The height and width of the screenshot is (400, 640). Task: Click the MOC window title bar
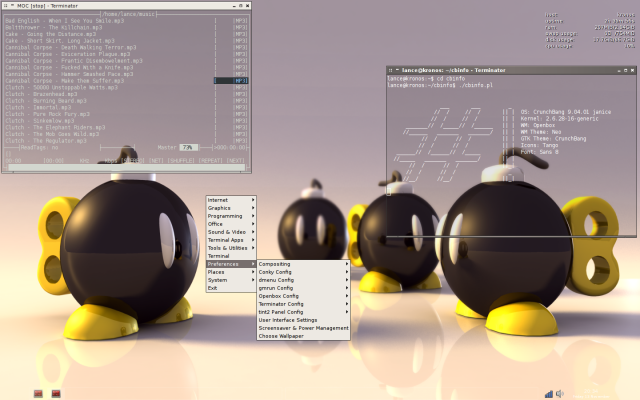(x=127, y=6)
